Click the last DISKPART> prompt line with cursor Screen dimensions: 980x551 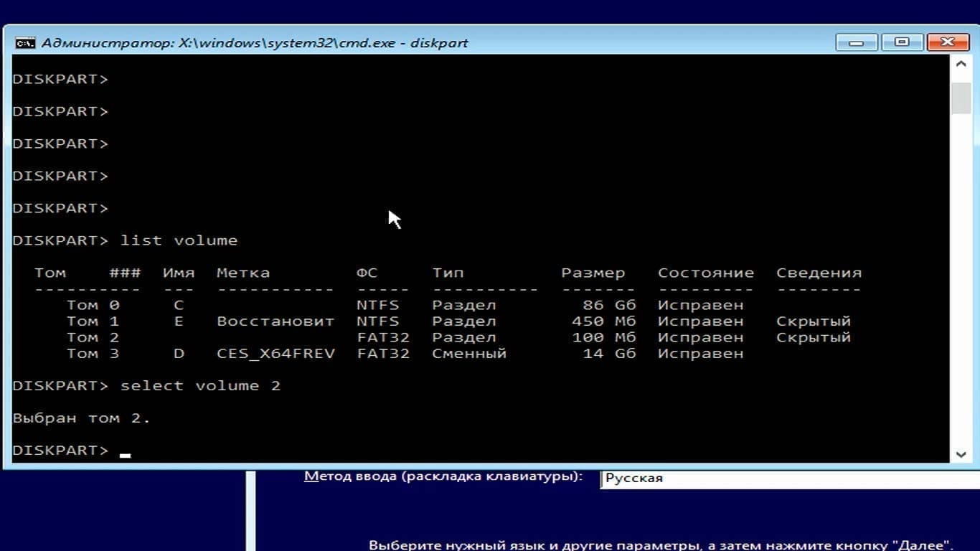pos(72,451)
